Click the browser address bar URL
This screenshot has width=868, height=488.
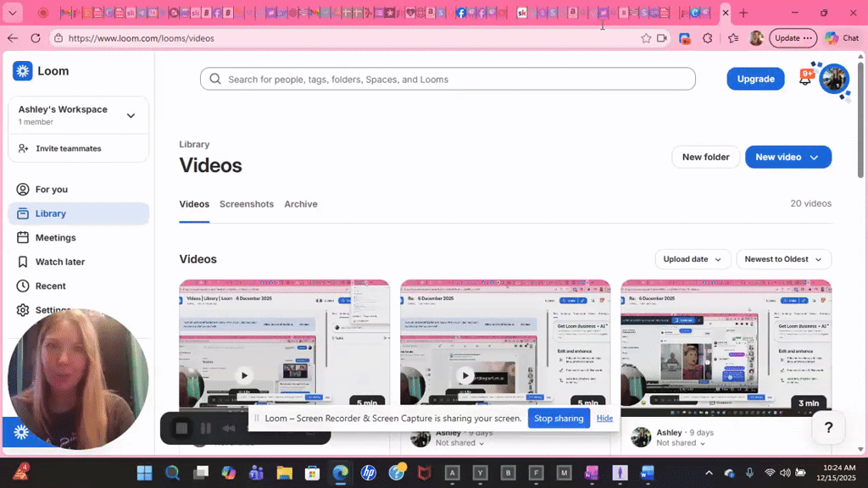pos(142,38)
